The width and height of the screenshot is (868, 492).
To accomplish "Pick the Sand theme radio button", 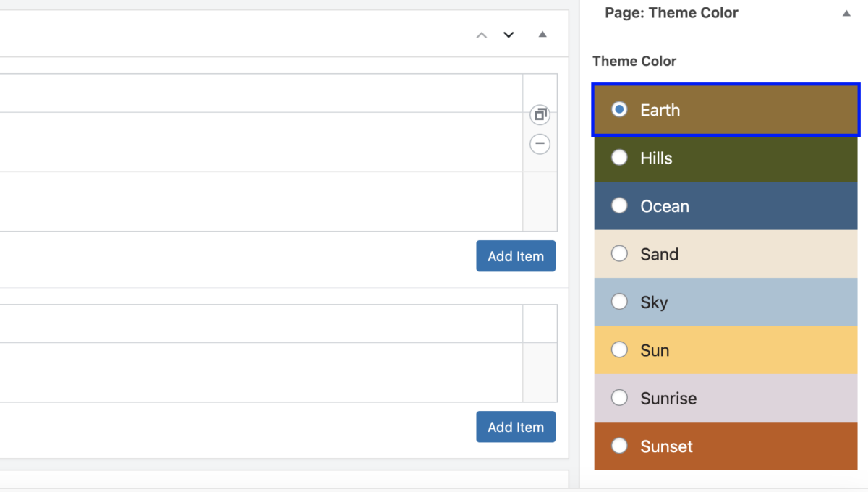I will click(x=619, y=254).
